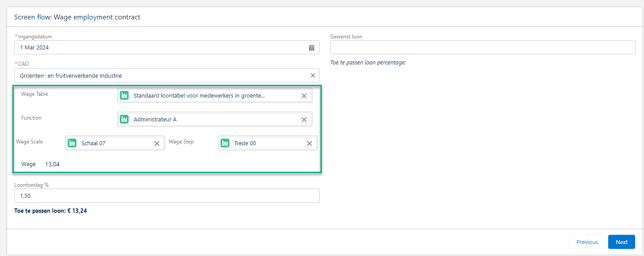Click the Gewenst loon input field
This screenshot has width=644, height=256.
(482, 47)
